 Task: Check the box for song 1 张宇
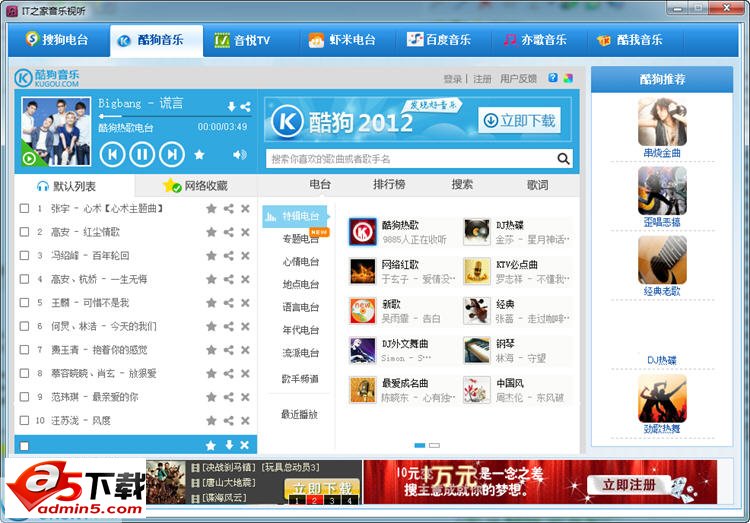click(24, 209)
